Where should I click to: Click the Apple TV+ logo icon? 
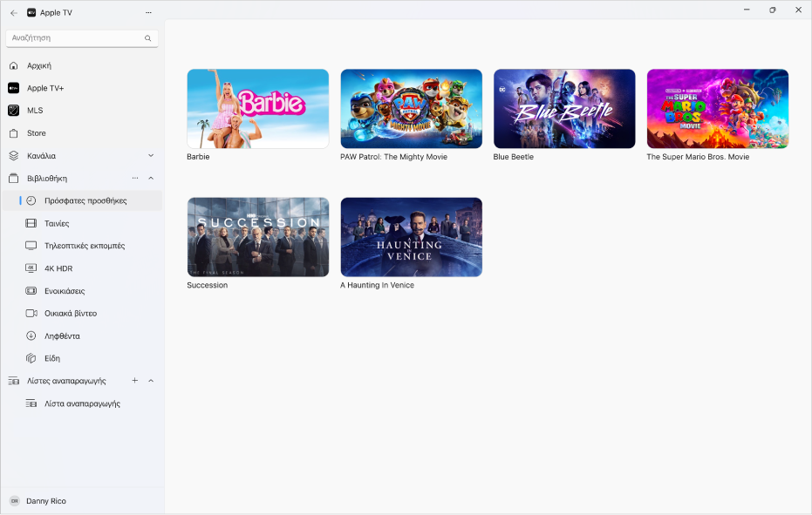click(14, 88)
